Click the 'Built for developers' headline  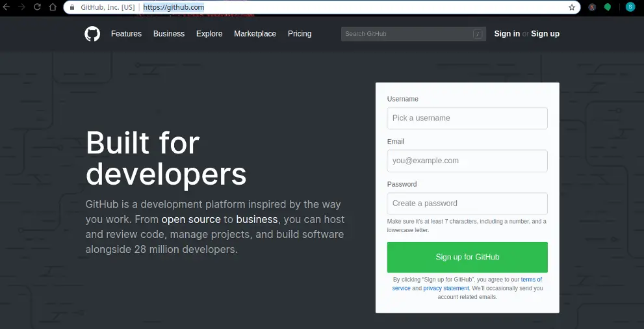tap(166, 158)
